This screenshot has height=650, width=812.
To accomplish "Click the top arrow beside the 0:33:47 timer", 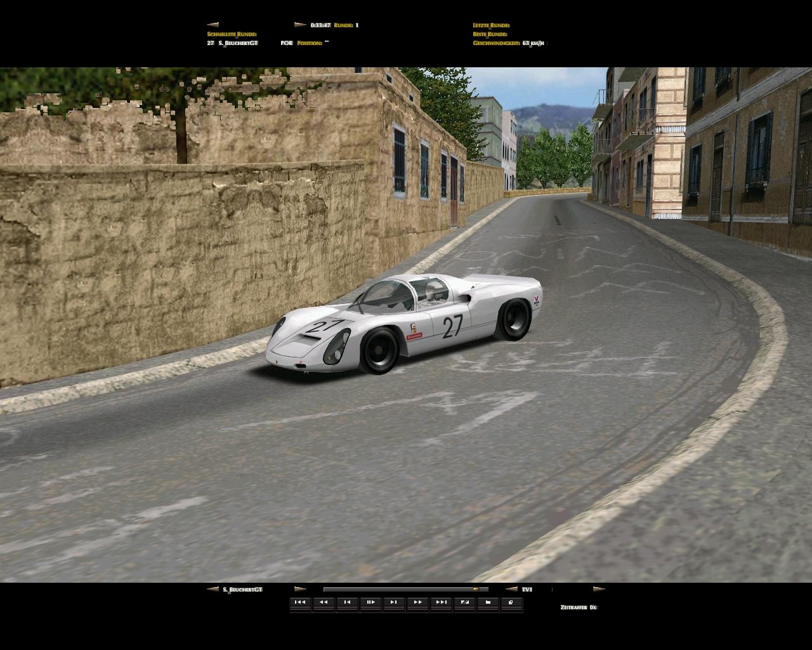I will coord(300,25).
